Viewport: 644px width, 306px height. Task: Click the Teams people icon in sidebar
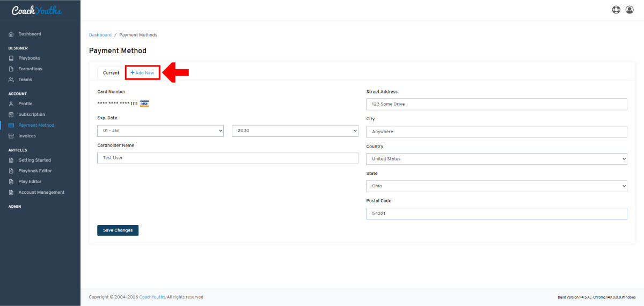pyautogui.click(x=11, y=79)
